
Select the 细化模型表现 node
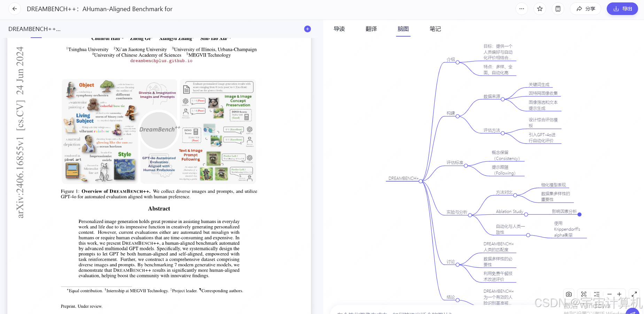tap(553, 185)
